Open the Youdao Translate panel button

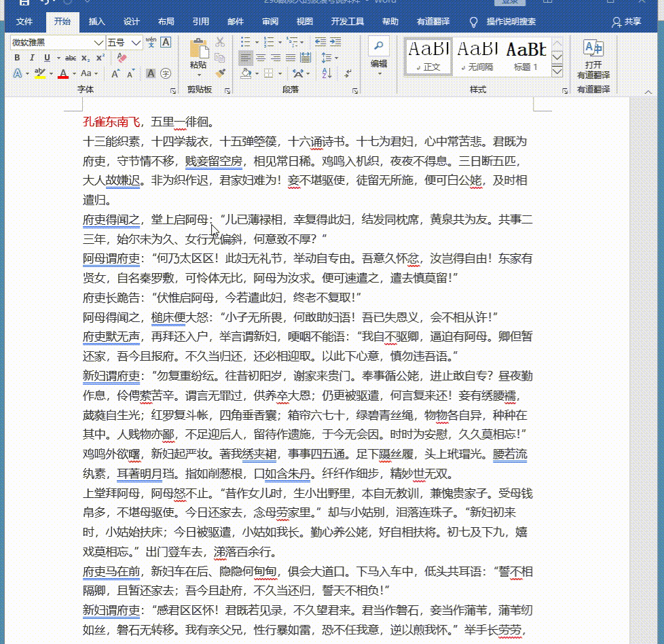click(593, 59)
